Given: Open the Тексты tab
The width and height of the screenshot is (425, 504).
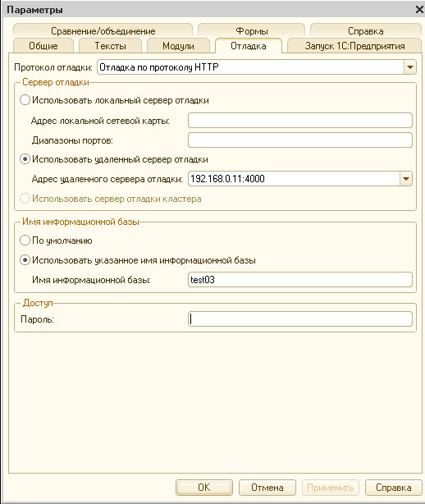Looking at the screenshot, I should coord(110,46).
